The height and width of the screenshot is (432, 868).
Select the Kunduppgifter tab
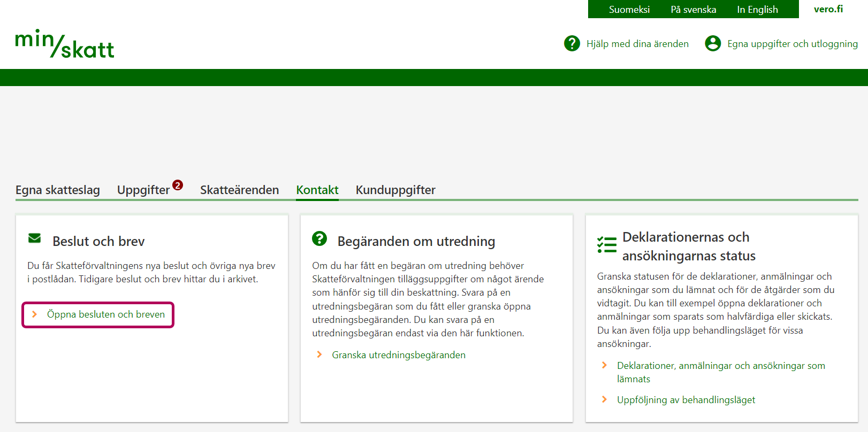(x=395, y=190)
